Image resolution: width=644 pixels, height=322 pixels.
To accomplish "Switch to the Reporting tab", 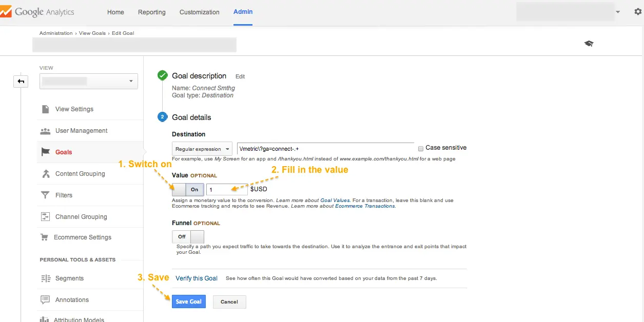I will (151, 12).
